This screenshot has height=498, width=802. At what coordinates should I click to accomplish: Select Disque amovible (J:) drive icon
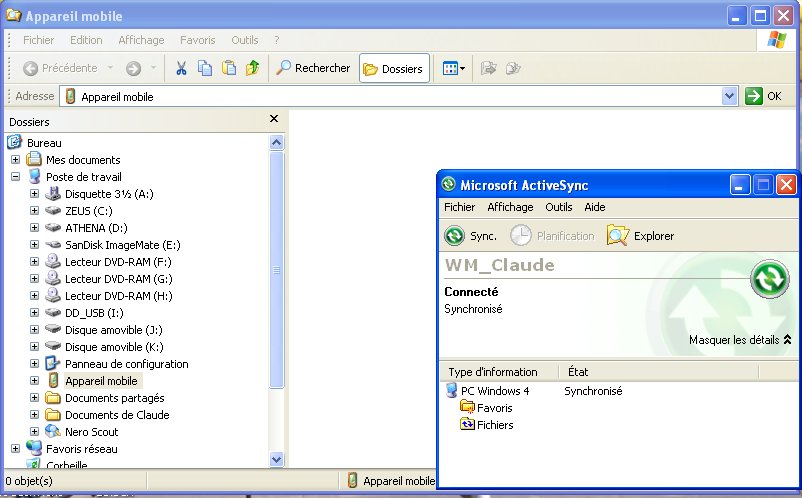click(x=53, y=329)
